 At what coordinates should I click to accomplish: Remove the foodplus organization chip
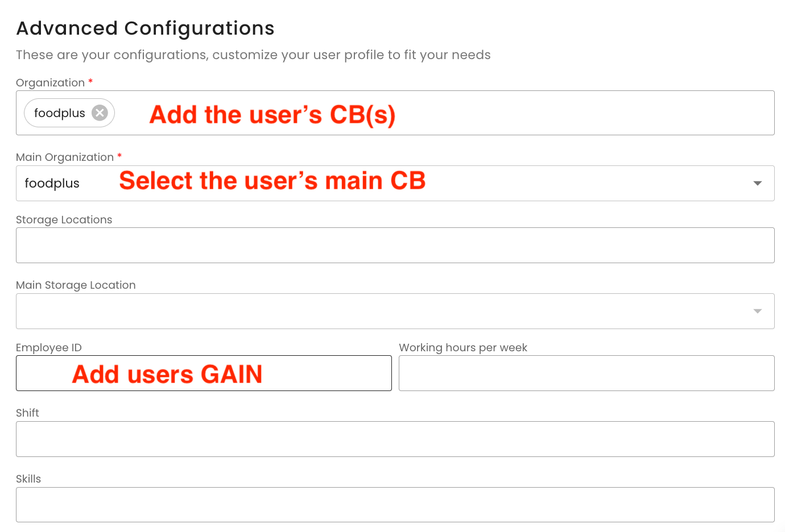click(x=100, y=113)
